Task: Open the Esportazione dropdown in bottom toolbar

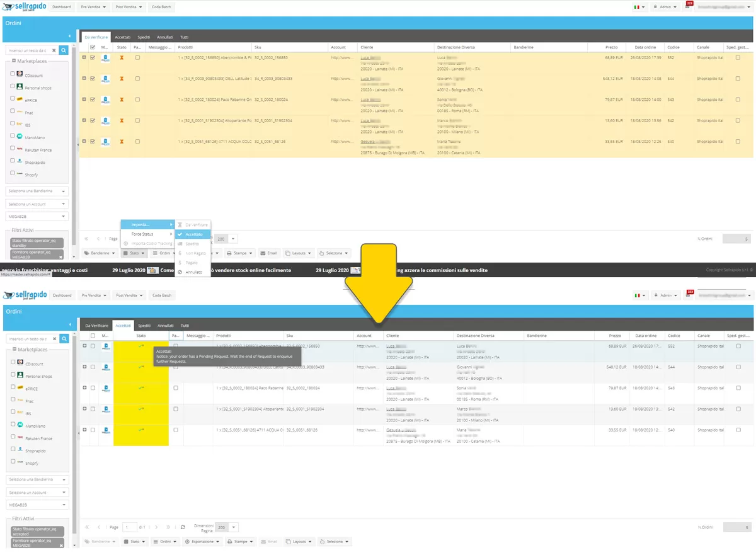Action: pos(202,542)
